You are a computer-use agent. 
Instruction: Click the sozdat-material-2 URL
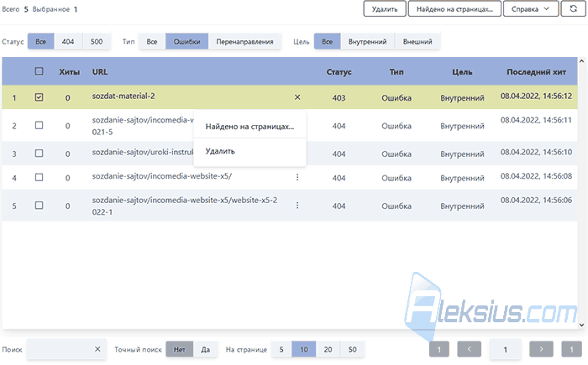[123, 96]
